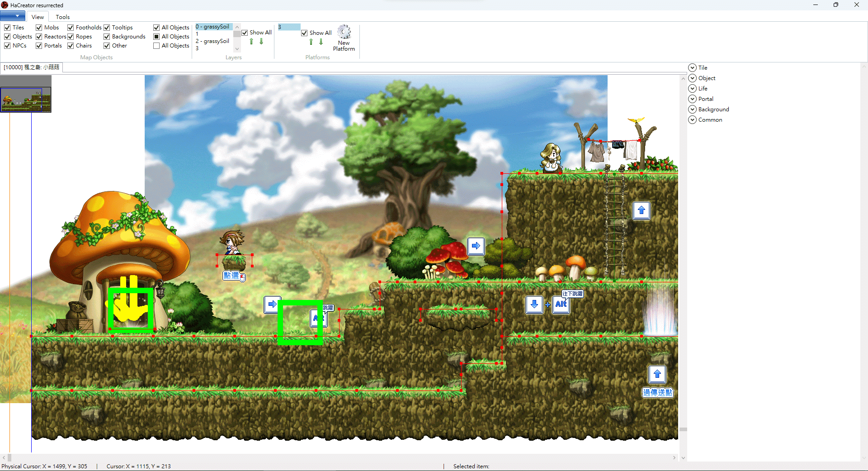Click Platforms green down arrow
This screenshot has height=471, width=868.
pyautogui.click(x=321, y=42)
